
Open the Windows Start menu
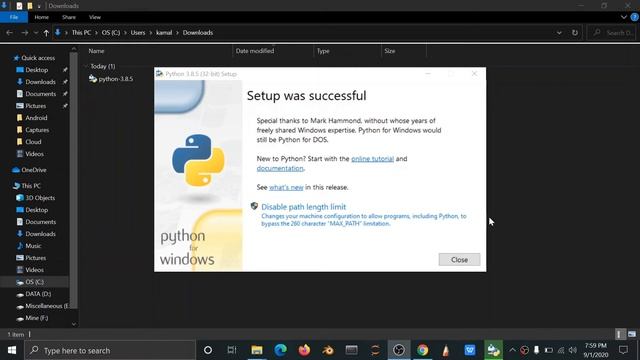point(11,350)
